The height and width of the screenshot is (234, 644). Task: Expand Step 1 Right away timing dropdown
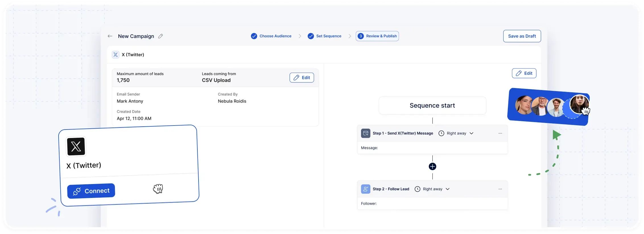[x=471, y=133]
